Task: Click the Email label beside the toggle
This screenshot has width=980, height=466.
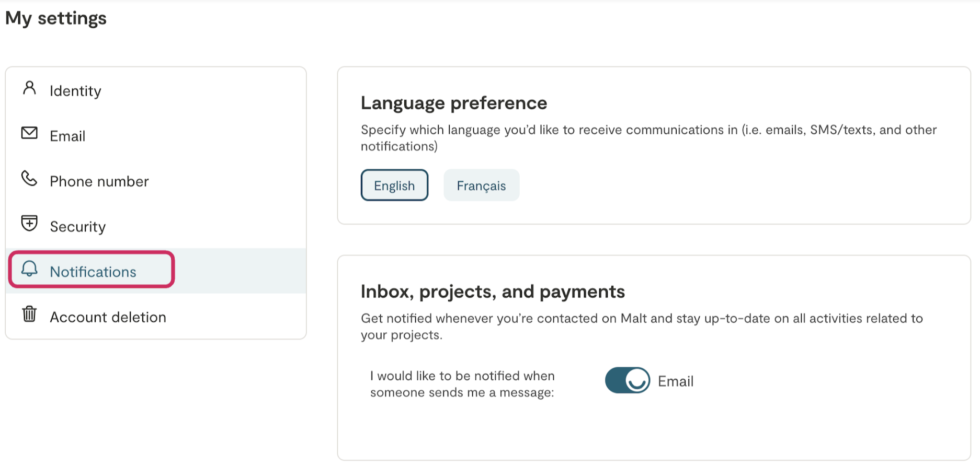Action: (675, 381)
